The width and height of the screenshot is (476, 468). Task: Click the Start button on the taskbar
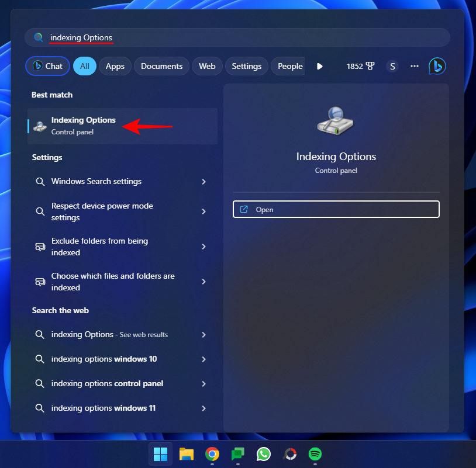click(160, 454)
